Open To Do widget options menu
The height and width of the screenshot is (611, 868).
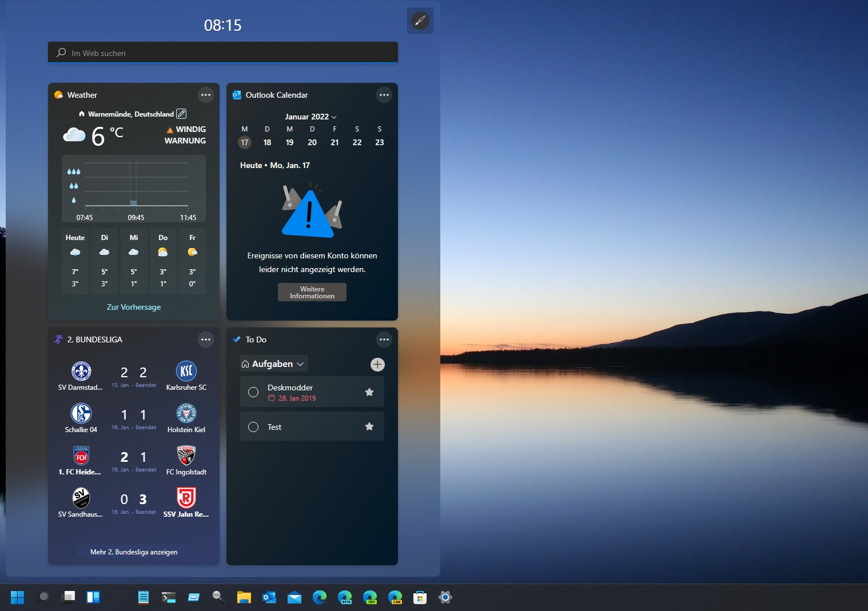[384, 340]
